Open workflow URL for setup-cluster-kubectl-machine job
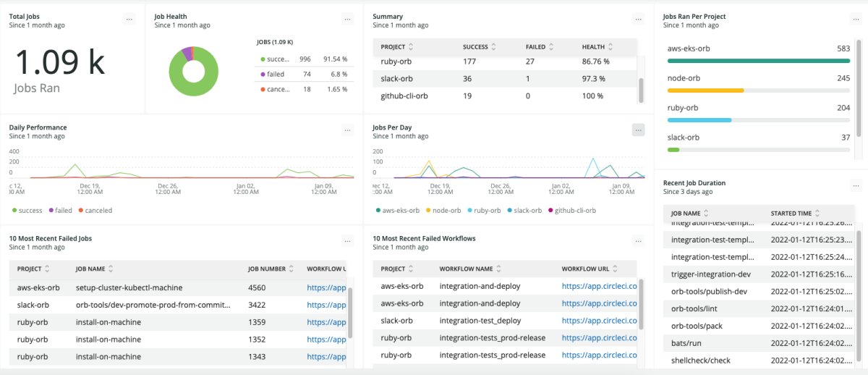868x375 pixels. [325, 287]
